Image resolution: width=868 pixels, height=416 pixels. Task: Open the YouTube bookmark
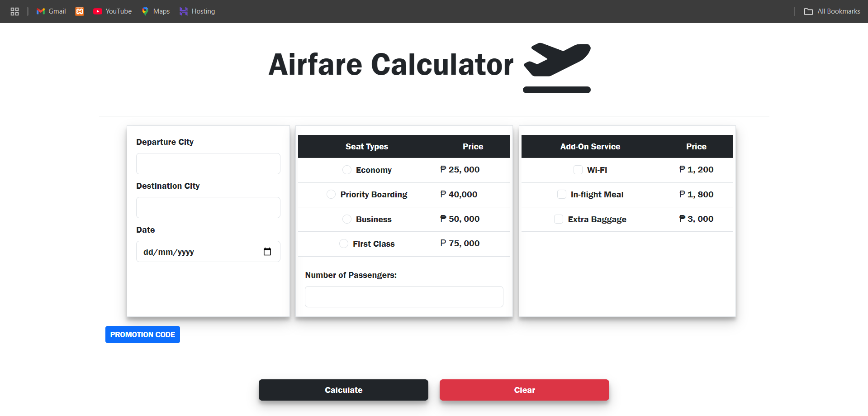click(x=112, y=11)
